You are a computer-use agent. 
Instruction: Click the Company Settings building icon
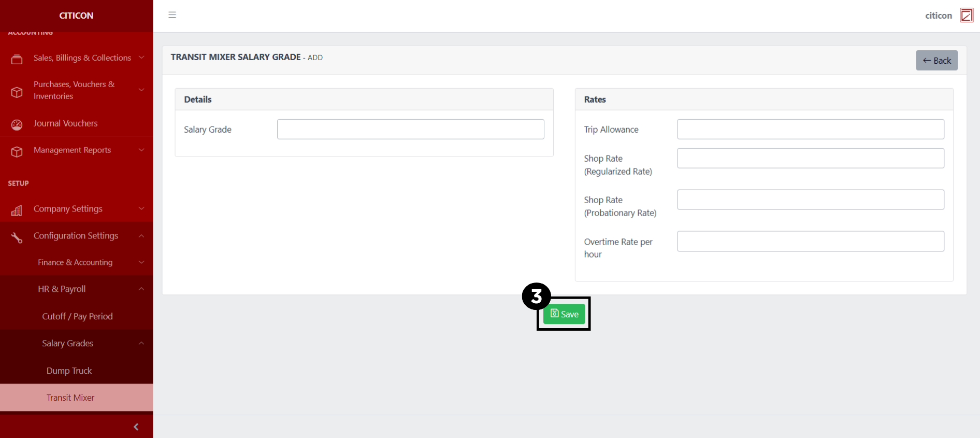tap(17, 210)
